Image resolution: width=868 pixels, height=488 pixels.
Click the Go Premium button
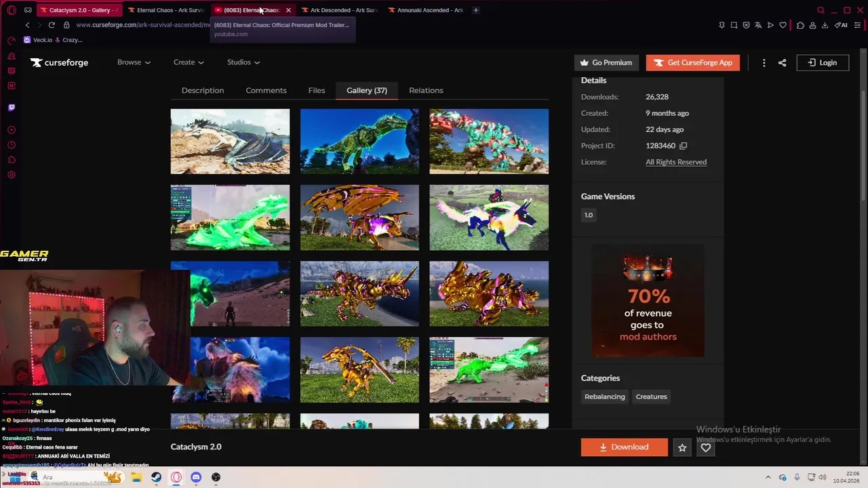click(606, 62)
